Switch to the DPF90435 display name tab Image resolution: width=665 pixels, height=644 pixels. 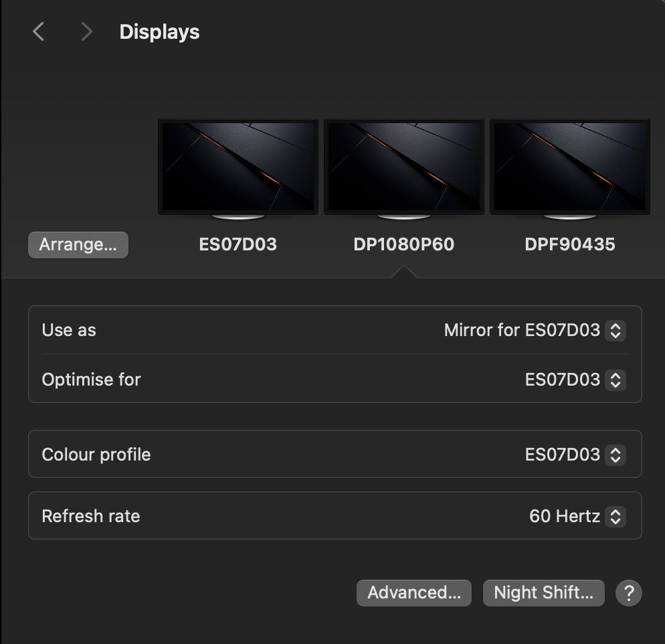pos(570,244)
